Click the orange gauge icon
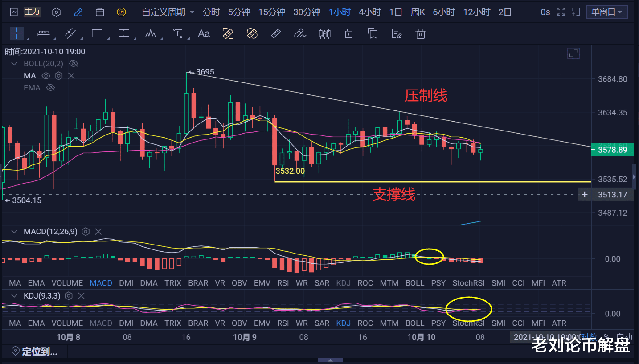Screen dimensions: 639x364 click(x=121, y=12)
